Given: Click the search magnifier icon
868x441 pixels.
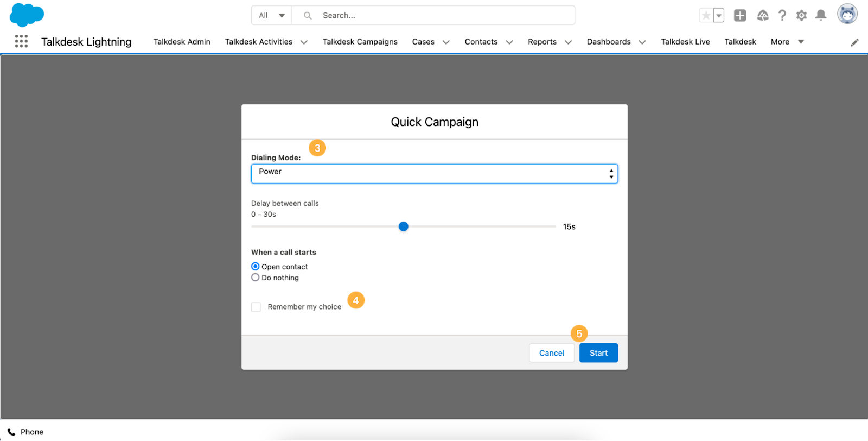Looking at the screenshot, I should pyautogui.click(x=308, y=16).
